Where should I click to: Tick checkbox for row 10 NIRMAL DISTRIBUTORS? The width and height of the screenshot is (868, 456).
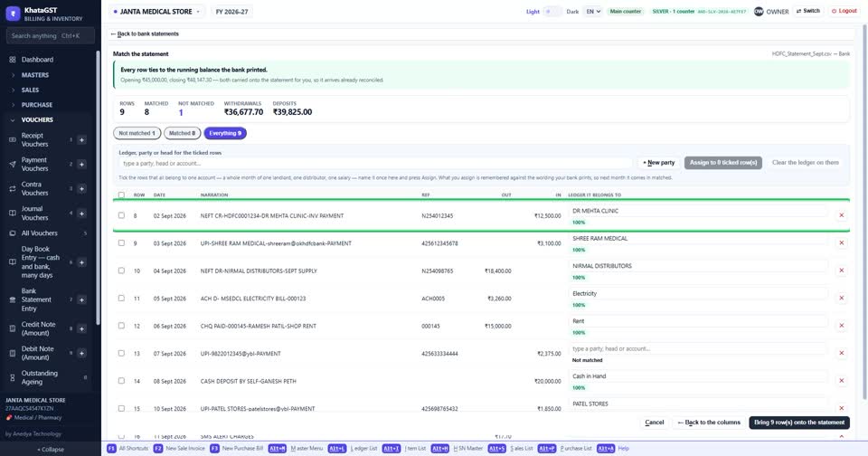point(121,271)
